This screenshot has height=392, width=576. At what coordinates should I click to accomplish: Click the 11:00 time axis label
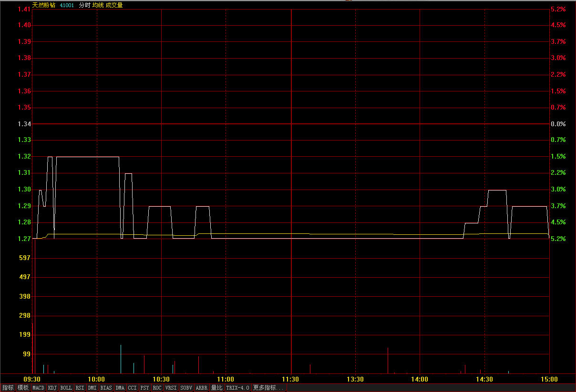pos(226,380)
